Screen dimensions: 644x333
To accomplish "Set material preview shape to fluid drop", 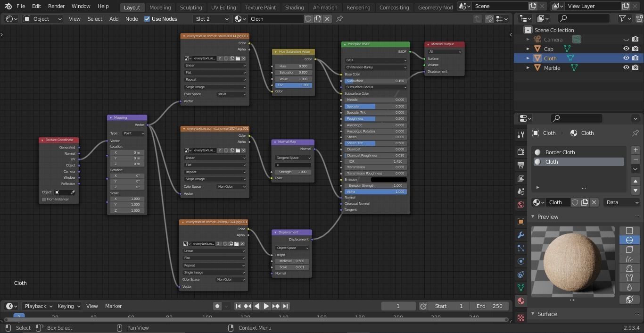I will point(629,287).
